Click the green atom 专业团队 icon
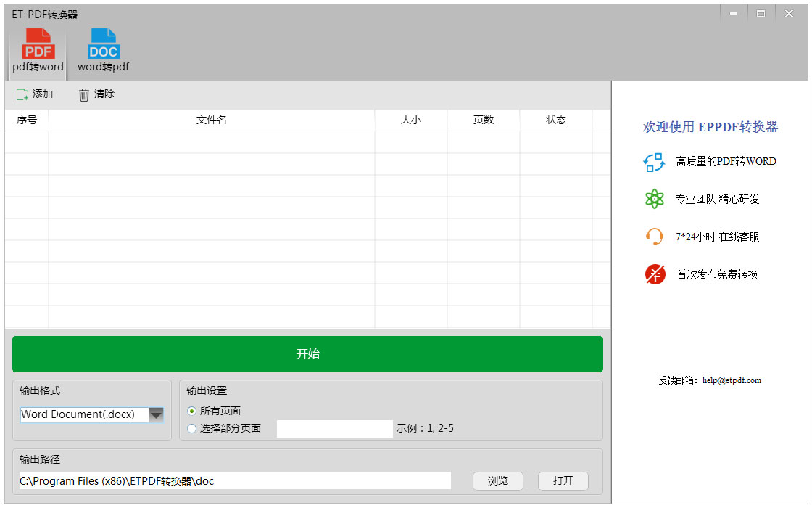 click(x=654, y=199)
